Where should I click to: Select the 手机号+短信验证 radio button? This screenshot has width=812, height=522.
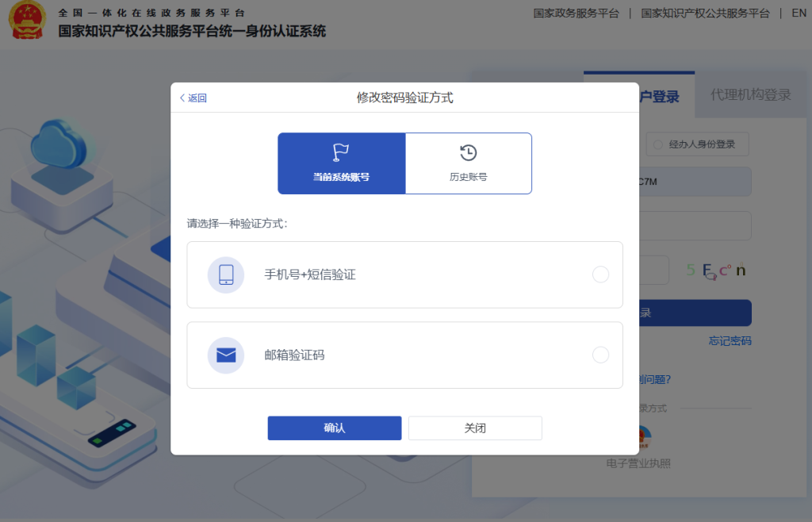(x=600, y=274)
